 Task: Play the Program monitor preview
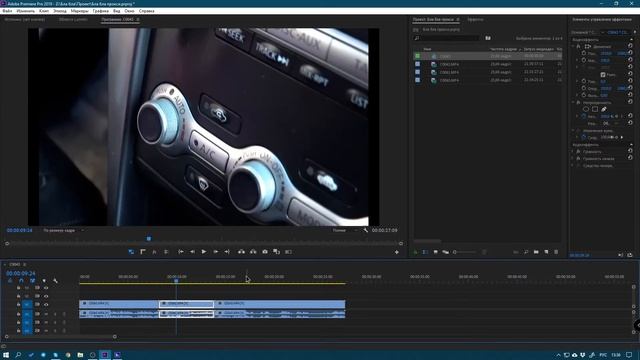click(x=204, y=252)
